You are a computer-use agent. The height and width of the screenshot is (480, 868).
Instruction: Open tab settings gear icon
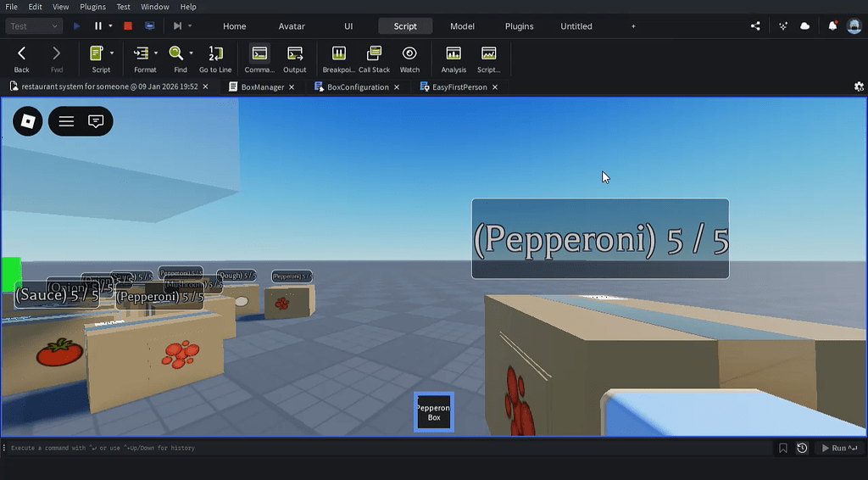click(x=859, y=87)
